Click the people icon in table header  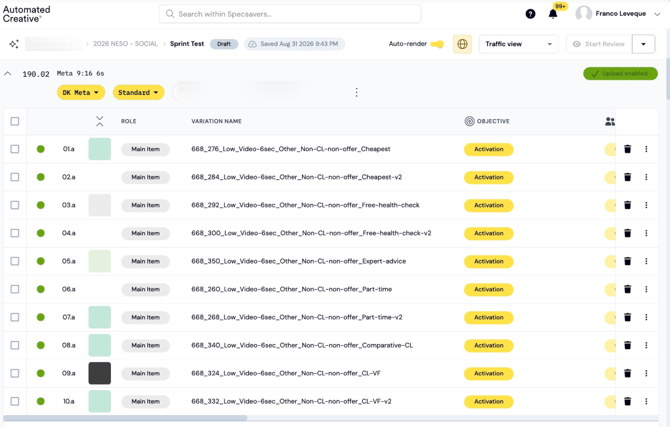click(x=610, y=121)
